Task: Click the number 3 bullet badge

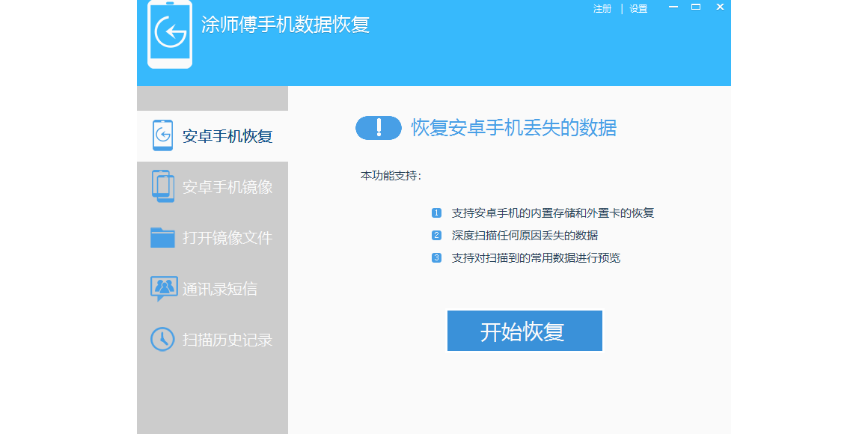Action: [x=437, y=258]
